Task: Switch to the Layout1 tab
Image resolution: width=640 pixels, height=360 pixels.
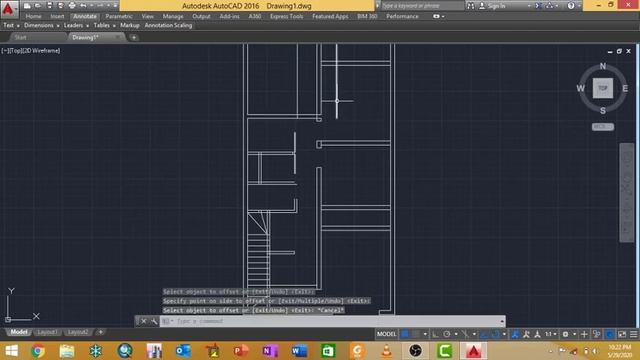Action: pos(47,332)
